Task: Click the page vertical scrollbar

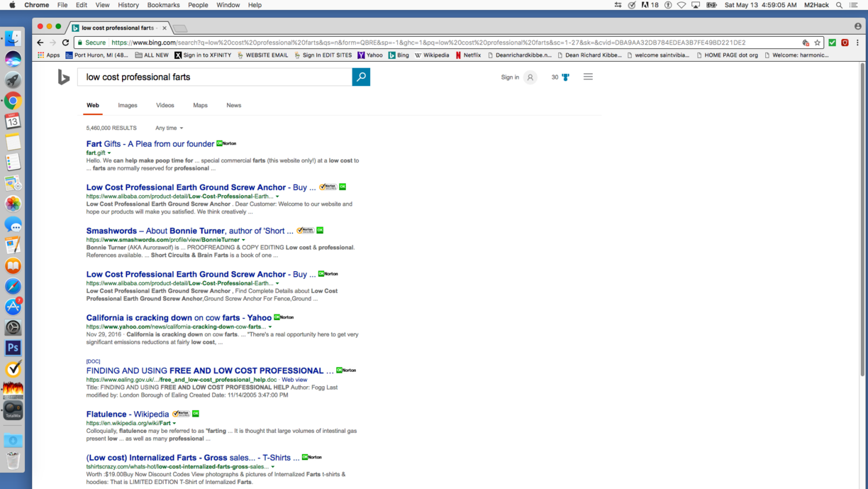Action: (x=862, y=220)
